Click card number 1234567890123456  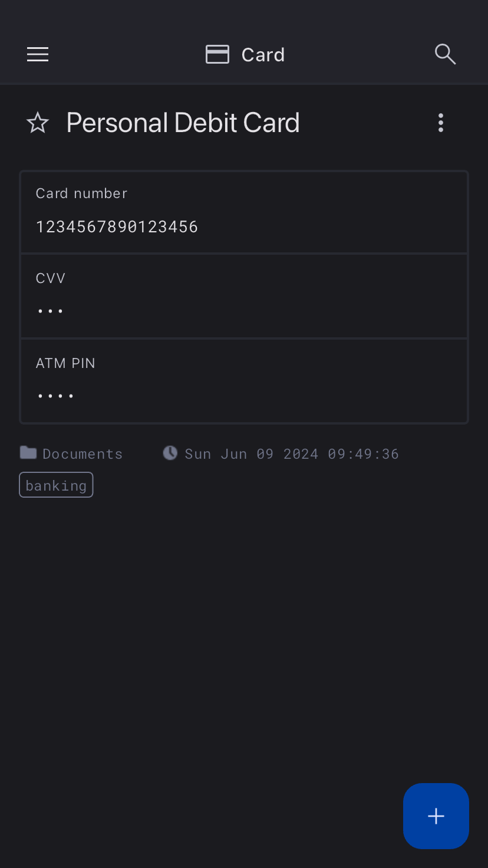117,227
